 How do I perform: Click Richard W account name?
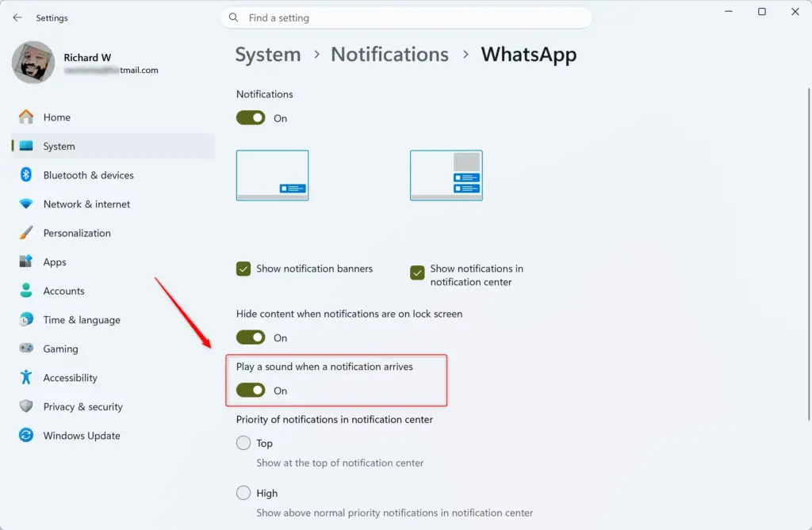pos(87,58)
